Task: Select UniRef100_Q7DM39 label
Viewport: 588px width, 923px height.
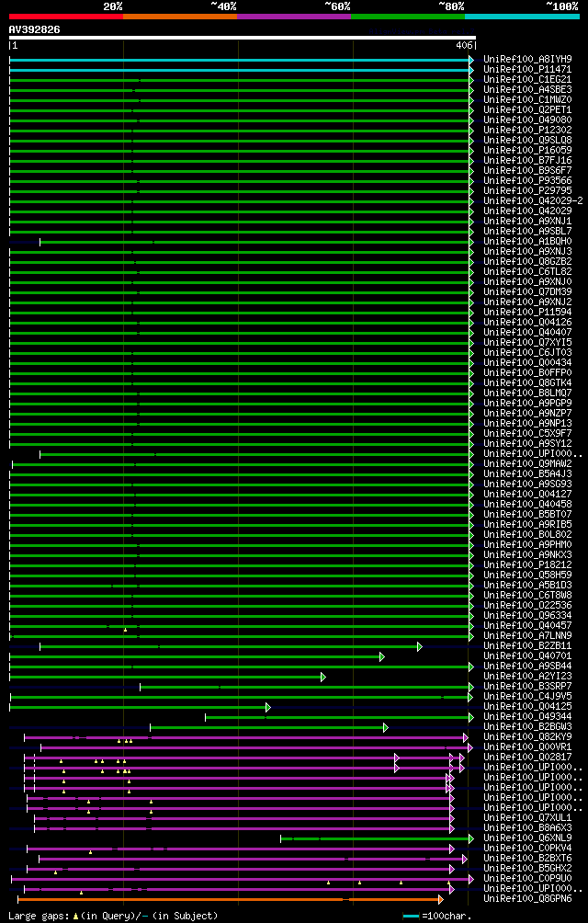Action: coord(527,292)
